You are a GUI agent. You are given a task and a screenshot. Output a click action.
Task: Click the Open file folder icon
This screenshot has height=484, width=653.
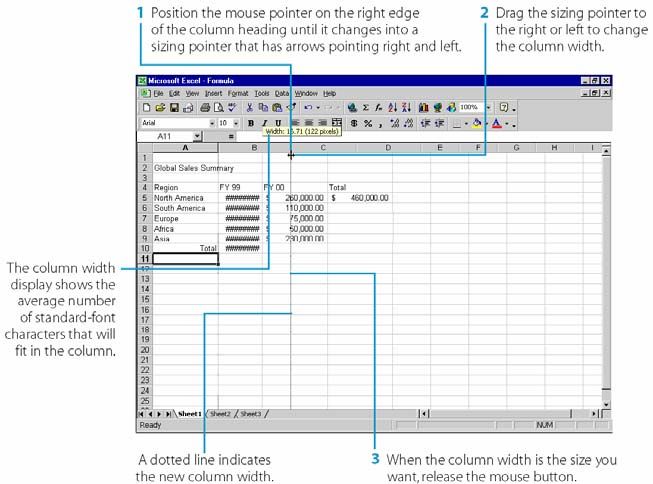[x=160, y=108]
